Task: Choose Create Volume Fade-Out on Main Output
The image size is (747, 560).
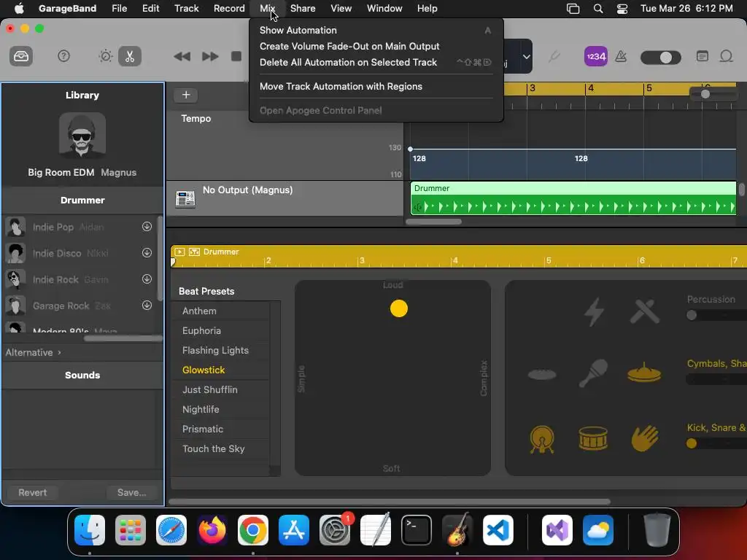Action: coord(376,46)
